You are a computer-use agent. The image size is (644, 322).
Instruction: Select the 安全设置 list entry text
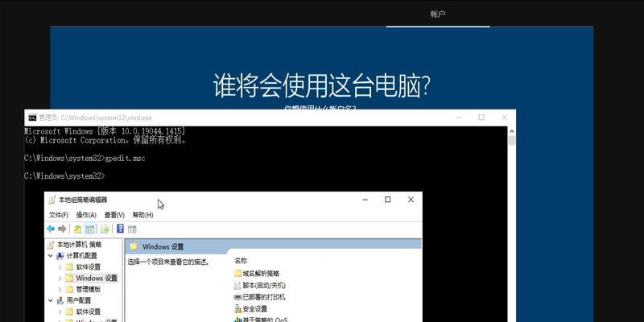[x=254, y=309]
